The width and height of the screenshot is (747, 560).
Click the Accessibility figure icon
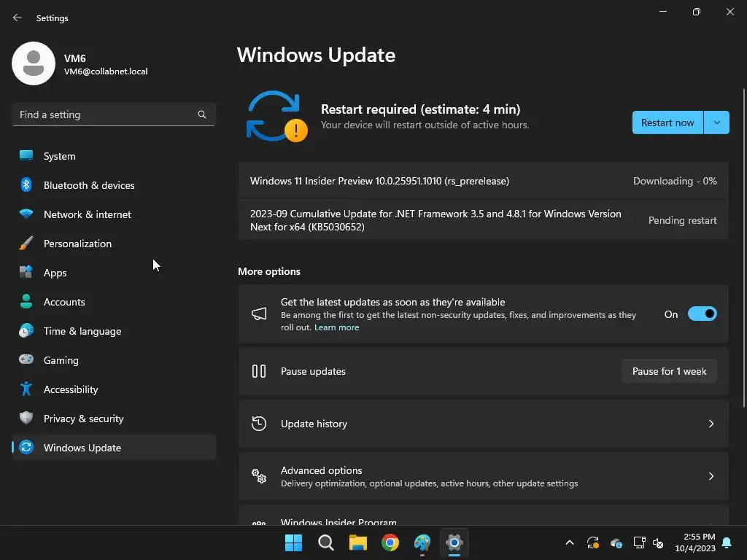click(x=26, y=389)
